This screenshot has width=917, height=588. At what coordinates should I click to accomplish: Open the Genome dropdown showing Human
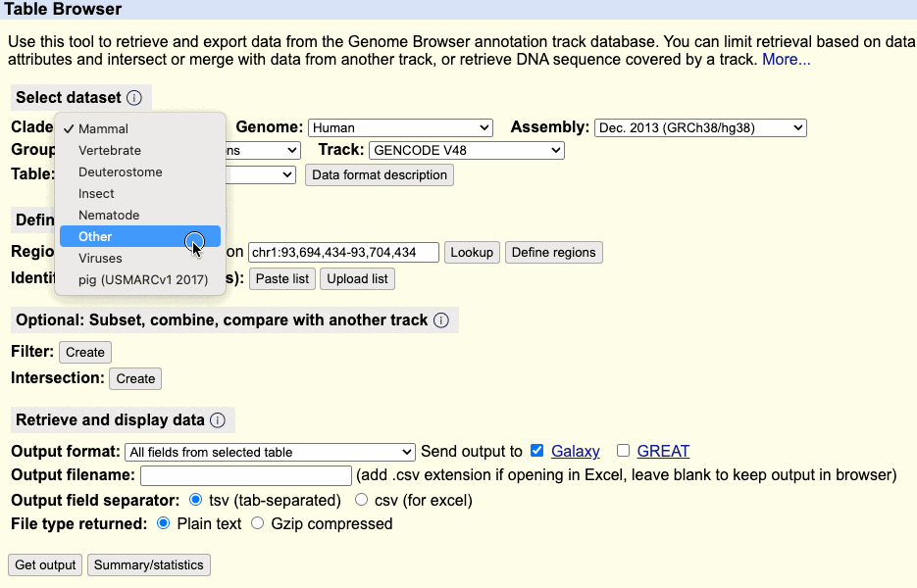(400, 127)
